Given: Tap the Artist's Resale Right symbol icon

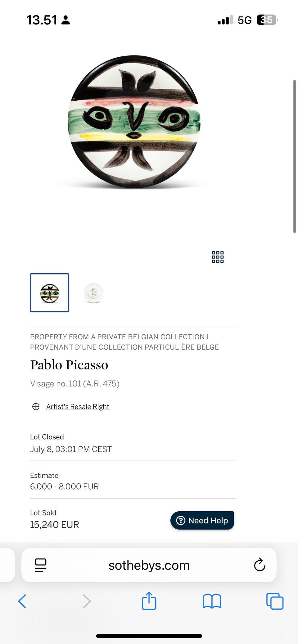Looking at the screenshot, I should tap(36, 407).
